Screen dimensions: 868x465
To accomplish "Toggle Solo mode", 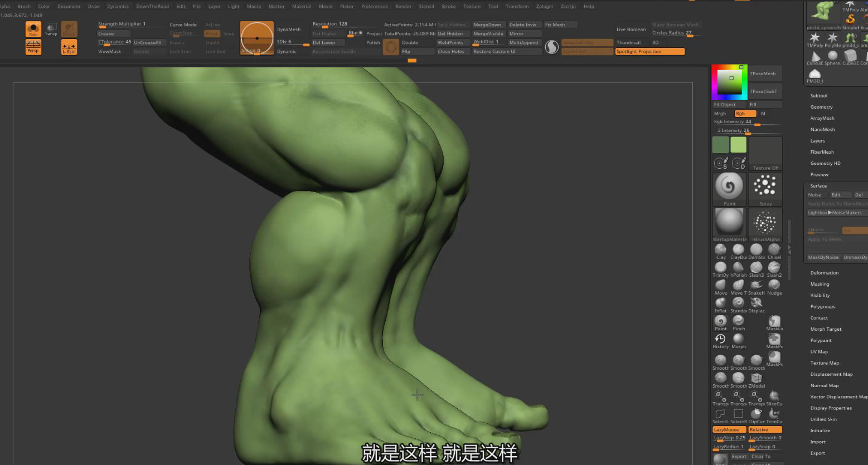I will pos(33,30).
